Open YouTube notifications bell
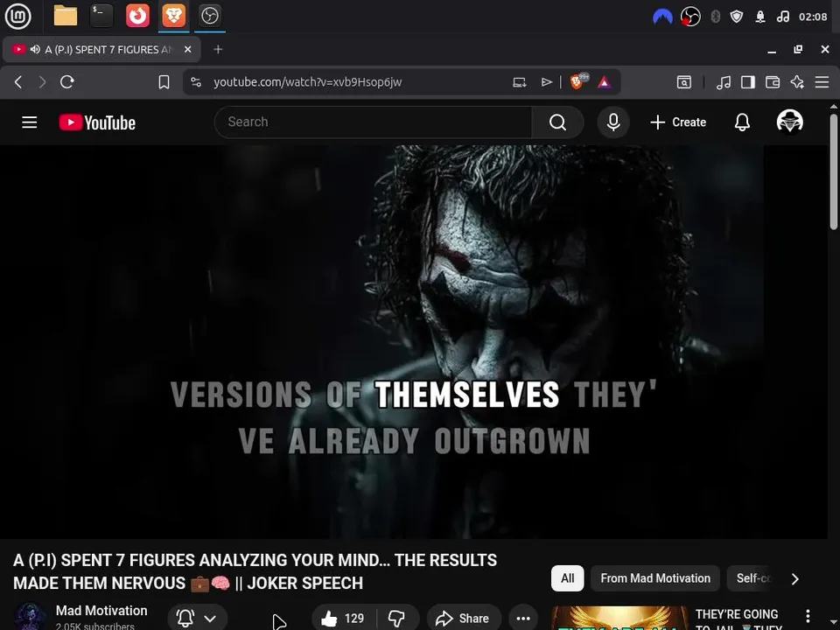Screen dimensions: 840x630 click(742, 122)
